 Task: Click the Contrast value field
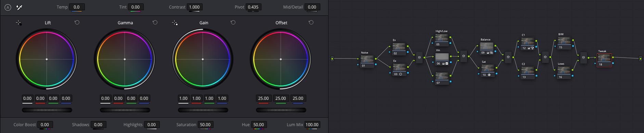194,7
